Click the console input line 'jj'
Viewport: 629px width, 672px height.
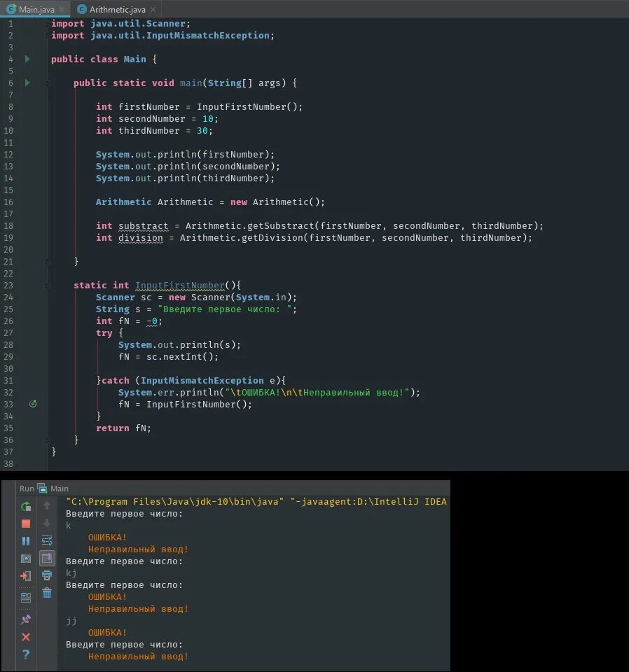coord(71,621)
